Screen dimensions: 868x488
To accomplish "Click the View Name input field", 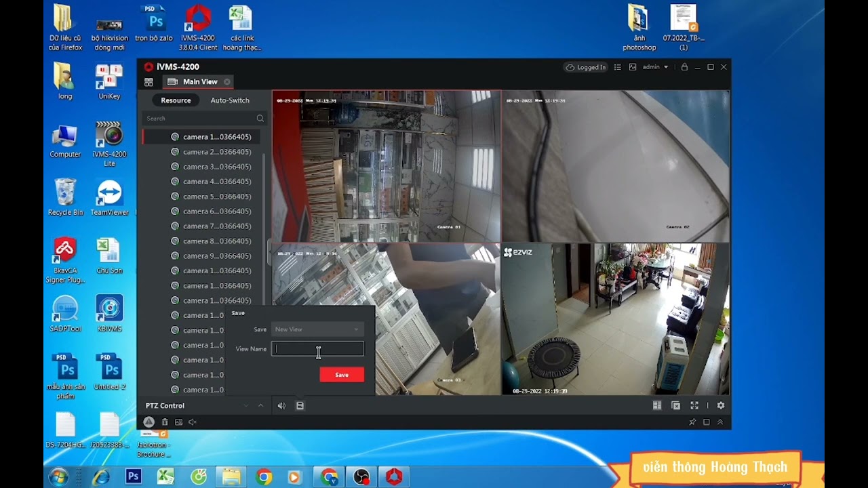I will tap(317, 349).
